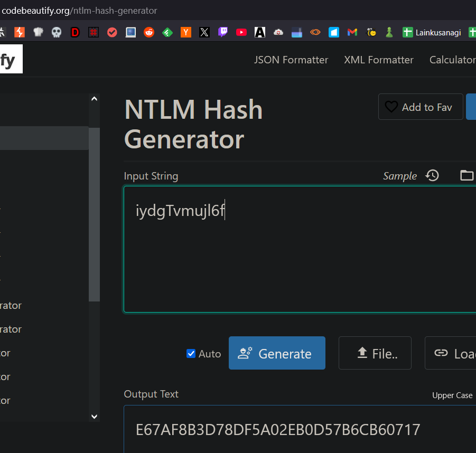Open the eye-shaped bookmark icon
476x453 pixels.
[315, 32]
